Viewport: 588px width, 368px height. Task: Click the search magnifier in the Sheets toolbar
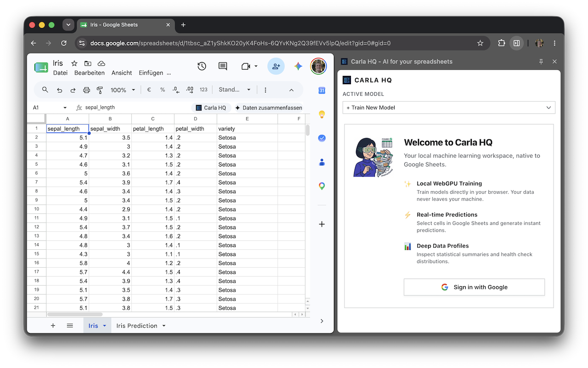[45, 90]
